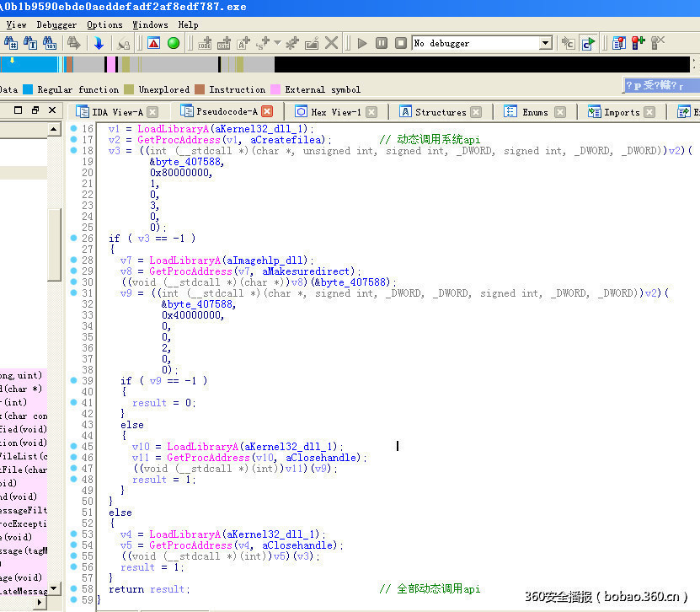
Task: Start the process with the play icon
Action: 361,41
